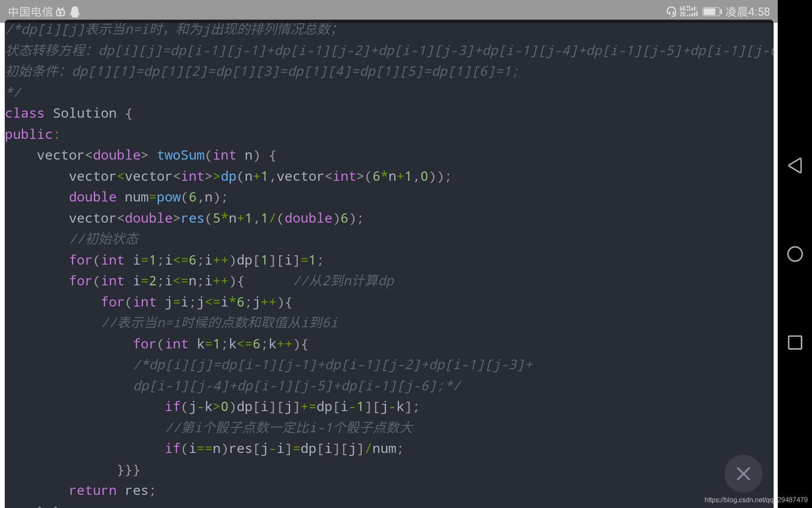Viewport: 812px width, 508px height.
Task: Tap the 中国电信 carrier label
Action: tap(30, 12)
